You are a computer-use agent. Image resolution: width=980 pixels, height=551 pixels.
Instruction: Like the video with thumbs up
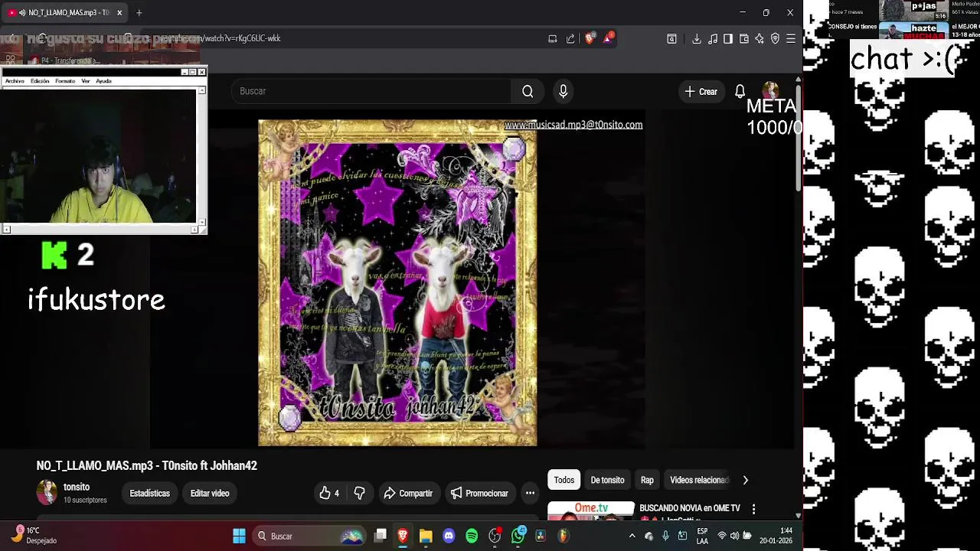point(330,494)
